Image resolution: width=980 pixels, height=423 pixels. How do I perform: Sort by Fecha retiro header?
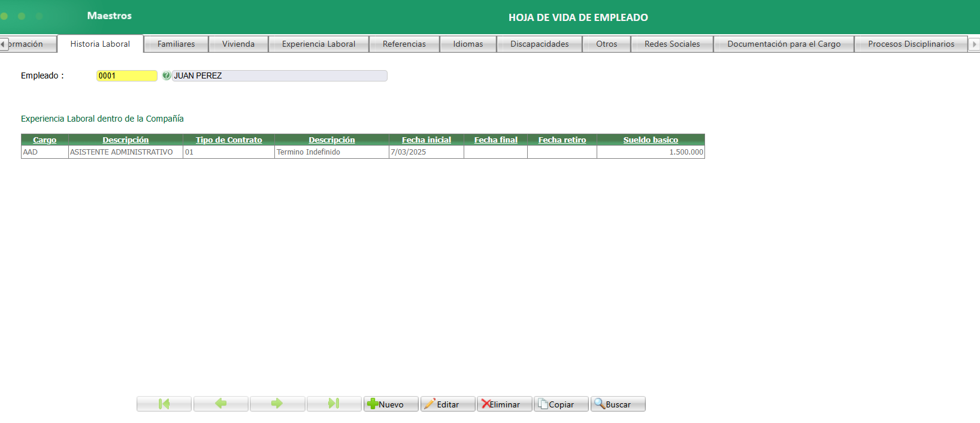(562, 140)
